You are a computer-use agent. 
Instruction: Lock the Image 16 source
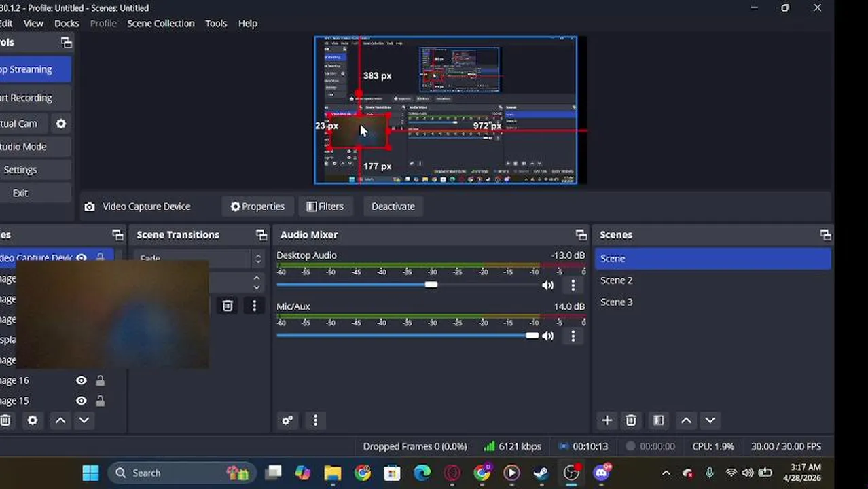101,380
